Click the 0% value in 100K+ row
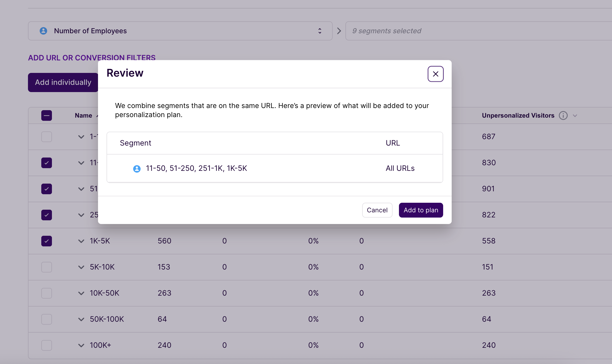This screenshot has width=612, height=364. coord(313,345)
